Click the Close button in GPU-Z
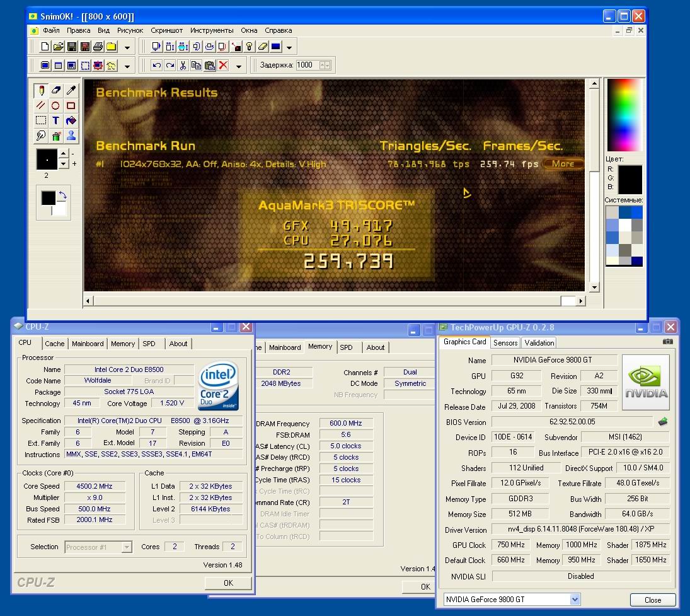 [653, 600]
